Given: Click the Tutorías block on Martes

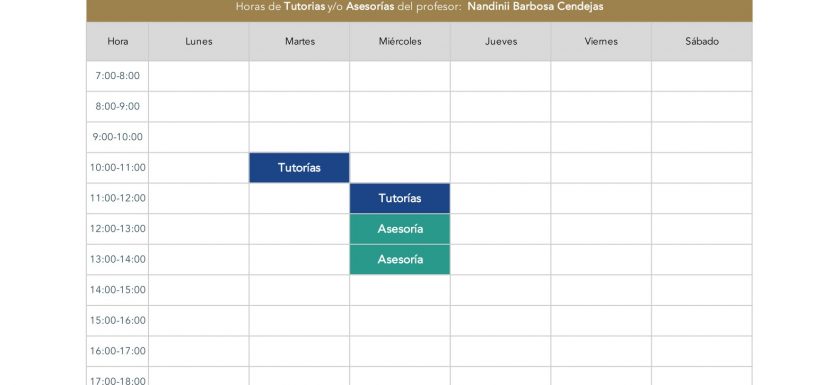Looking at the screenshot, I should (299, 168).
